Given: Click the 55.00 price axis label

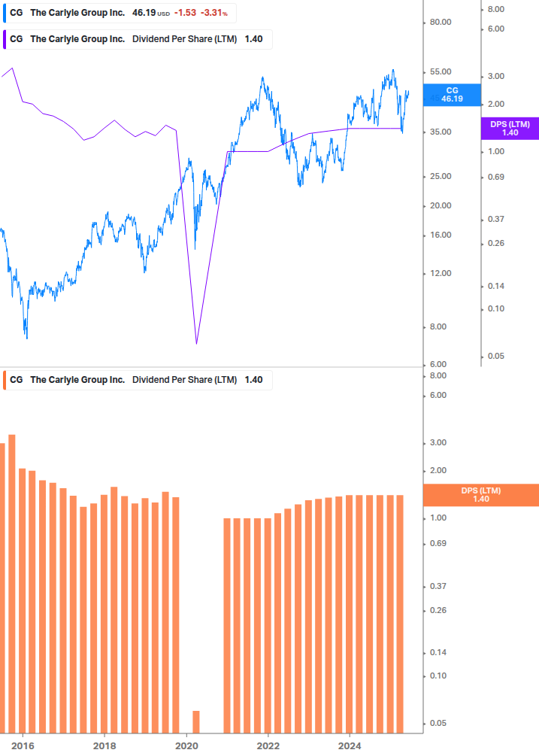Looking at the screenshot, I should tap(441, 72).
